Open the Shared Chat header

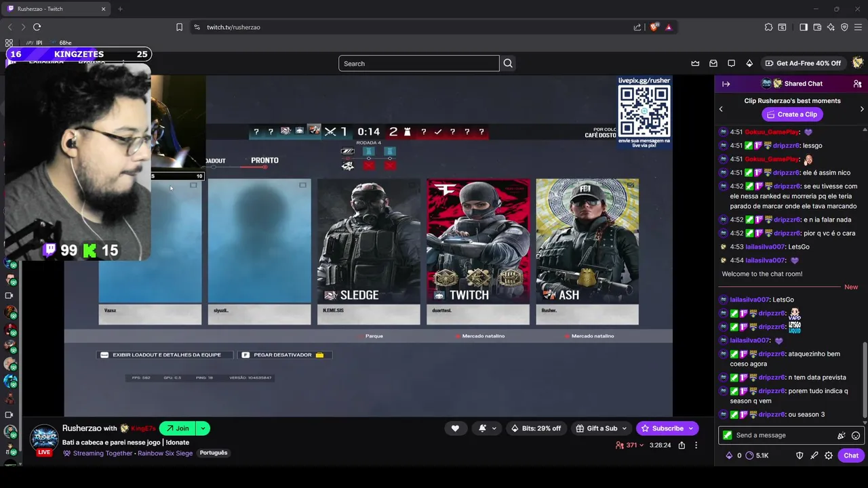tap(792, 84)
